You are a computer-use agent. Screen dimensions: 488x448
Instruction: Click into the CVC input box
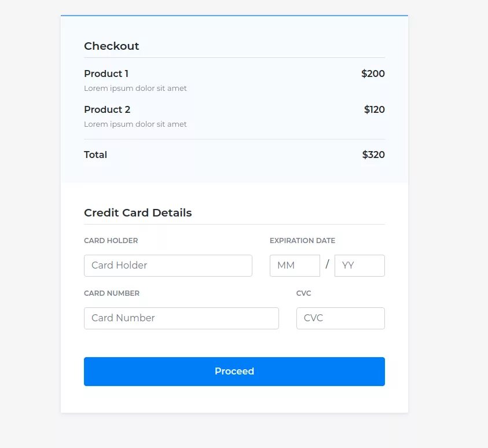pyautogui.click(x=340, y=318)
